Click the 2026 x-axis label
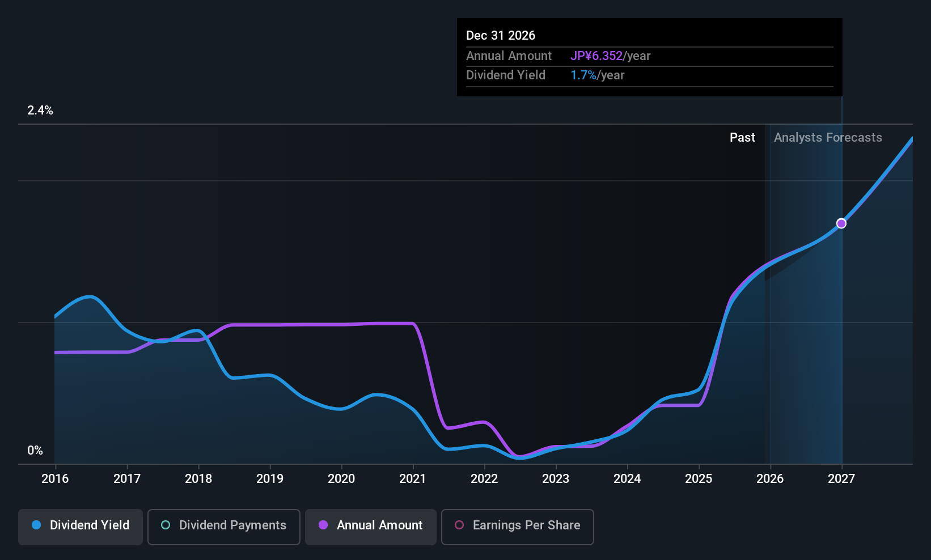Screen dimensions: 931x560 point(770,479)
